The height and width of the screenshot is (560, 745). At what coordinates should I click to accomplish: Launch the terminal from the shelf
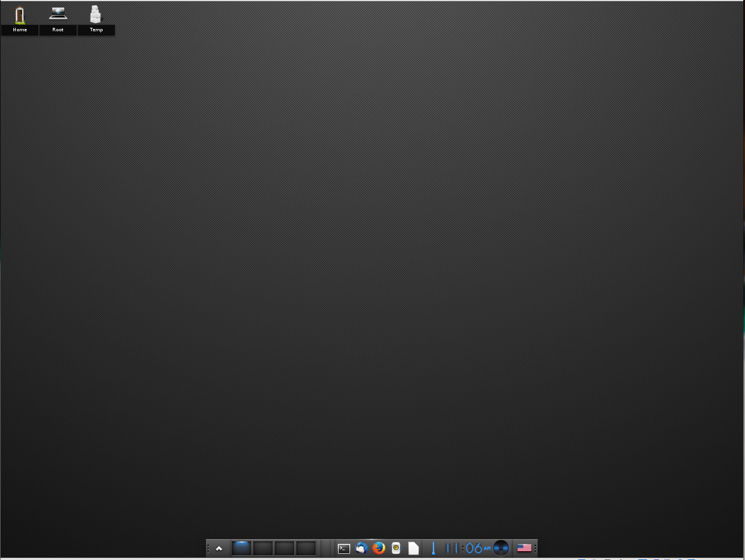(344, 548)
